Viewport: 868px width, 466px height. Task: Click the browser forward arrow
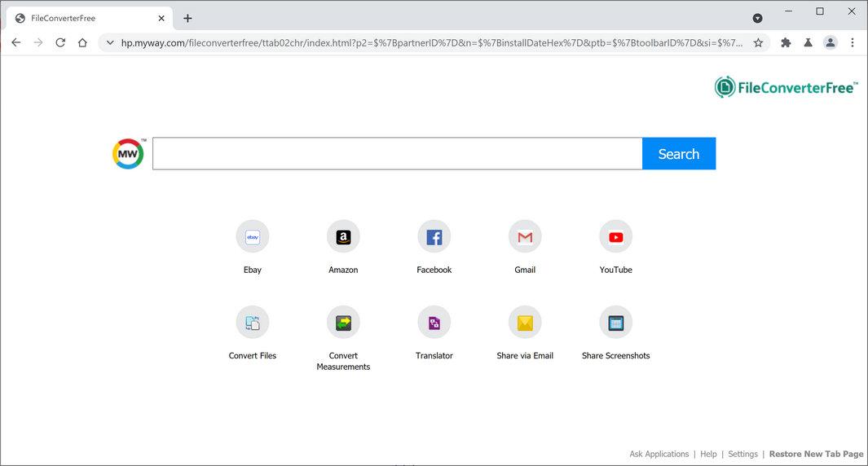pos(38,42)
